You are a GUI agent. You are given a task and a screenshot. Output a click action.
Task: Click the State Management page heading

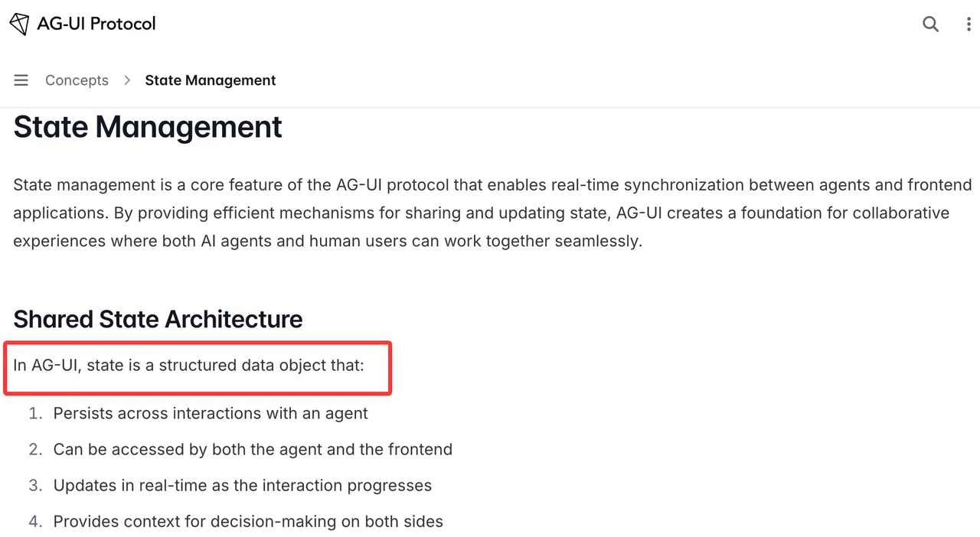[x=148, y=127]
